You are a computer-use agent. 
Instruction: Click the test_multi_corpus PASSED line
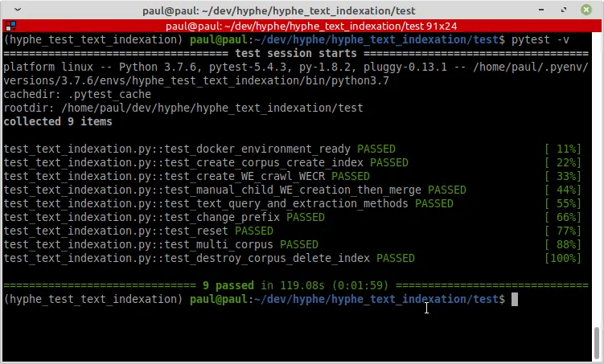160,244
